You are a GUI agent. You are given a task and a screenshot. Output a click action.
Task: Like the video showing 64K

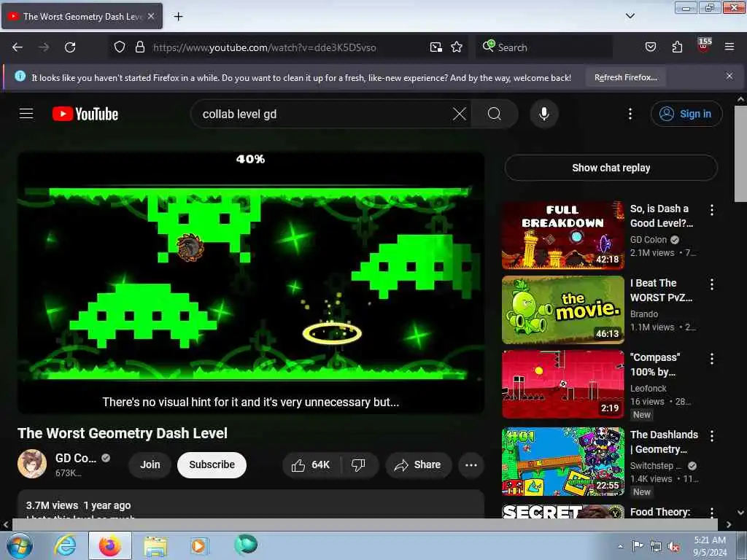tap(311, 464)
